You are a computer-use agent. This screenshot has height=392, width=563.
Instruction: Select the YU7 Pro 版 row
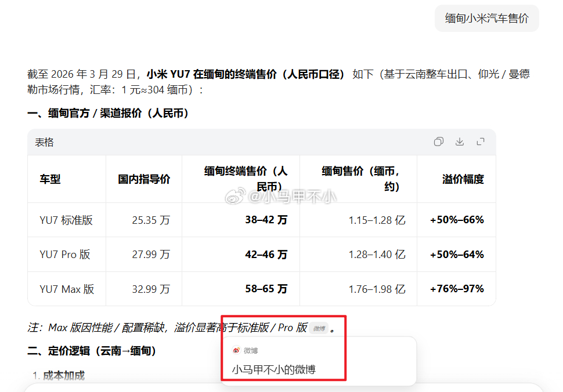[x=67, y=254]
